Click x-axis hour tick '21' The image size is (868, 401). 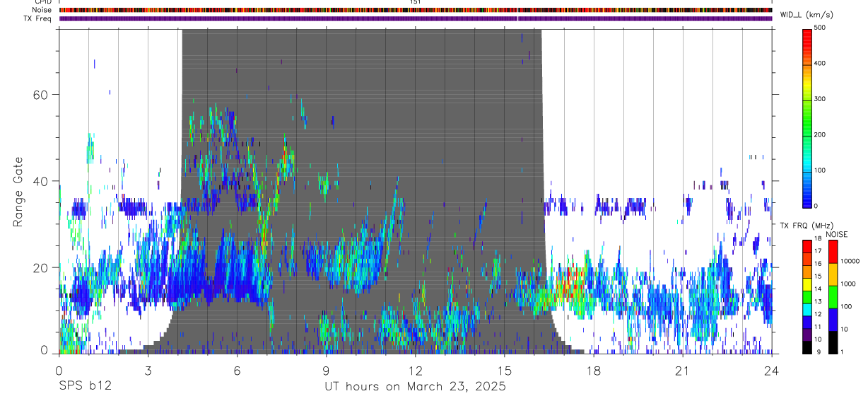pyautogui.click(x=683, y=371)
